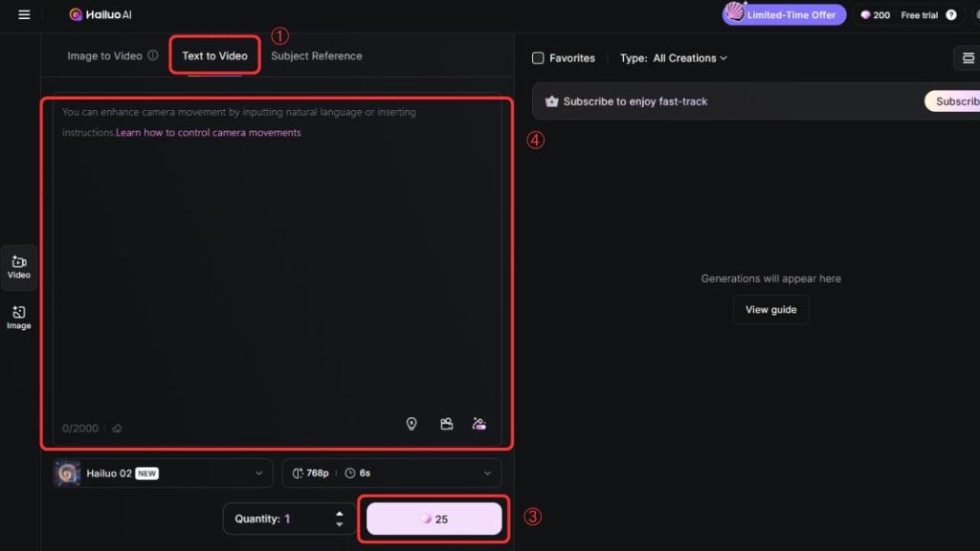This screenshot has width=980, height=551.
Task: Expand the Type: All Creations dropdown
Action: pyautogui.click(x=674, y=58)
